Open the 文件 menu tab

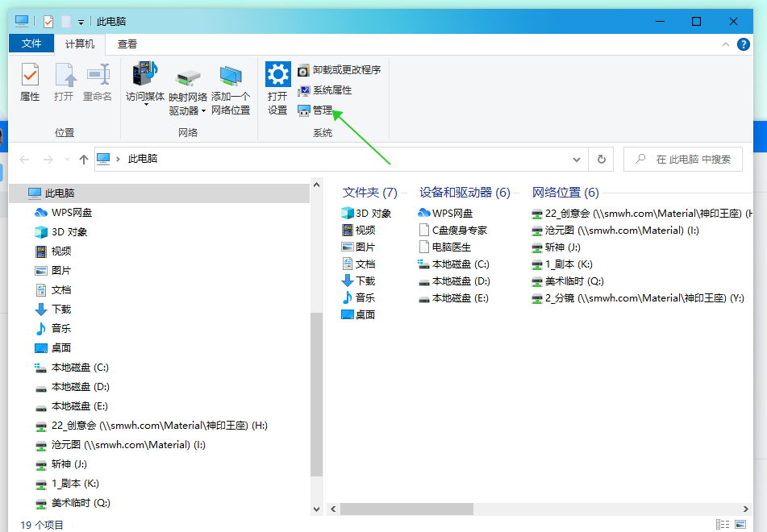click(x=31, y=44)
